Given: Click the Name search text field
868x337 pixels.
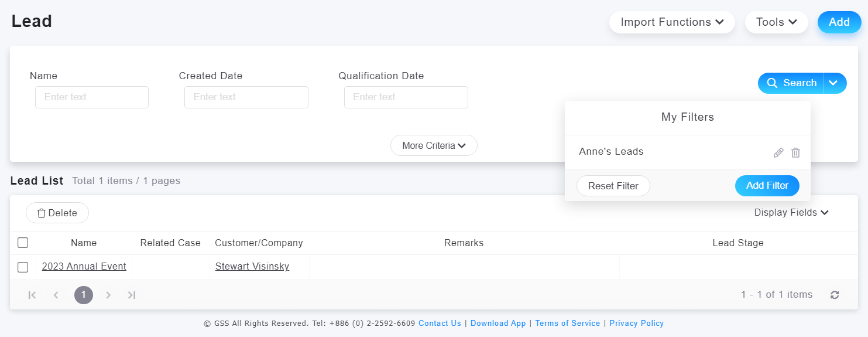Looking at the screenshot, I should coord(92,97).
